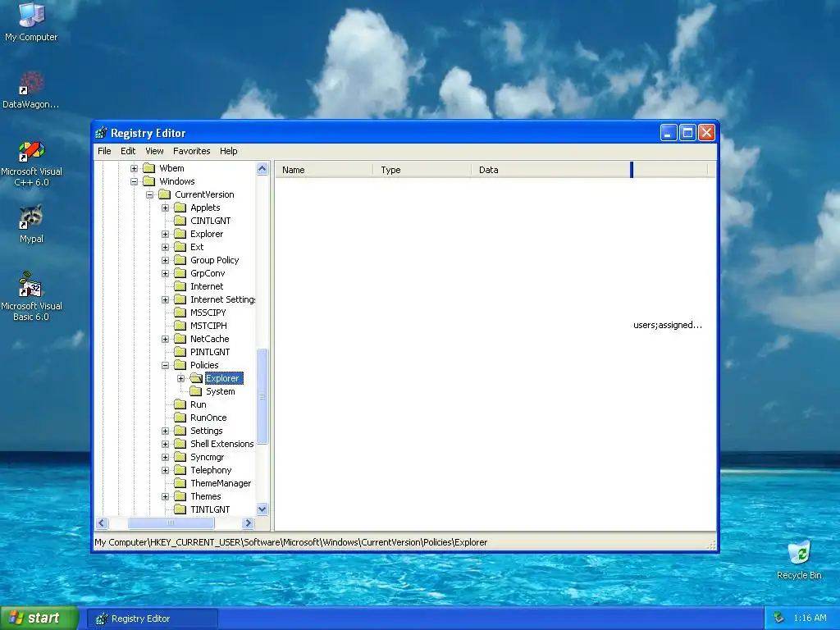Screen dimensions: 840x630
Task: Click the "users;assigned..." text in the value pane
Action: click(x=668, y=325)
